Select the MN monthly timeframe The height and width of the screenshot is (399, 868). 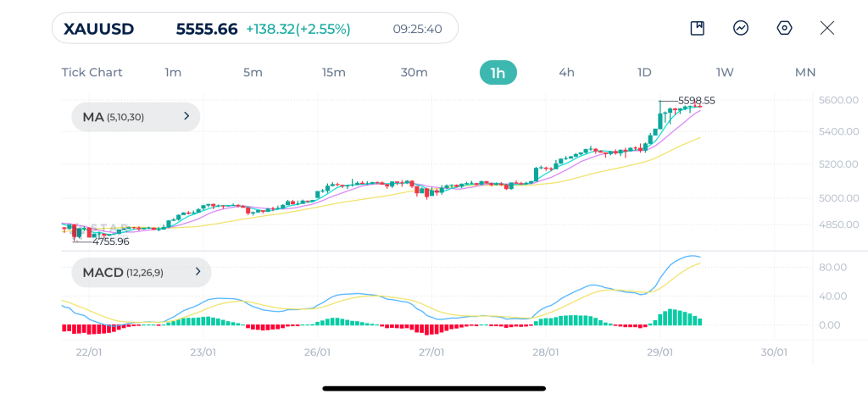coord(805,73)
